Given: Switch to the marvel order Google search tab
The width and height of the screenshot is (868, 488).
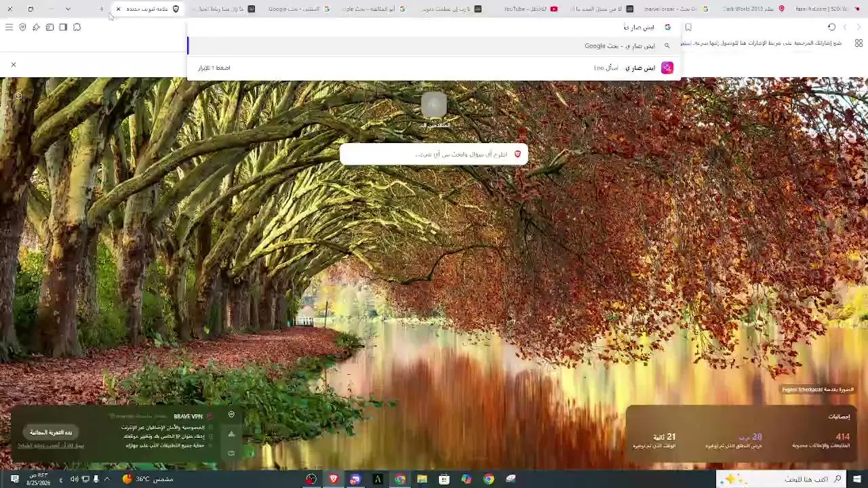Looking at the screenshot, I should click(x=676, y=9).
